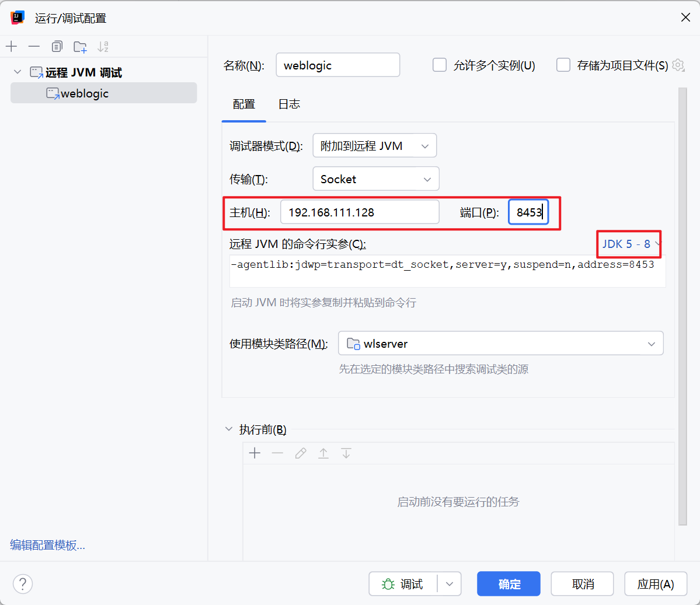Confirm with the 确定 button
This screenshot has height=605, width=700.
(x=509, y=584)
